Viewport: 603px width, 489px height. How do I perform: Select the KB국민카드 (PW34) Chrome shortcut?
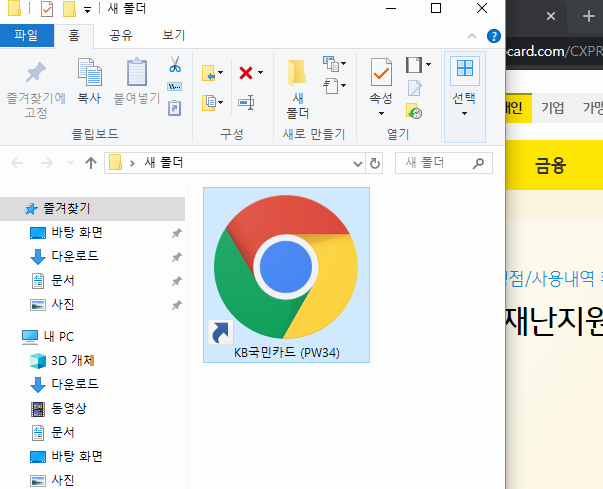(287, 275)
